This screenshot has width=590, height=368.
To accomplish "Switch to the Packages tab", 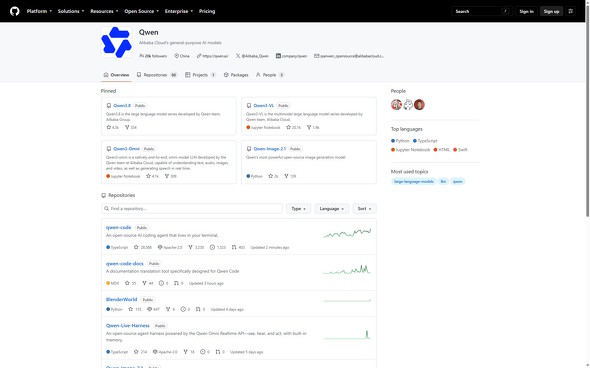I will click(236, 75).
